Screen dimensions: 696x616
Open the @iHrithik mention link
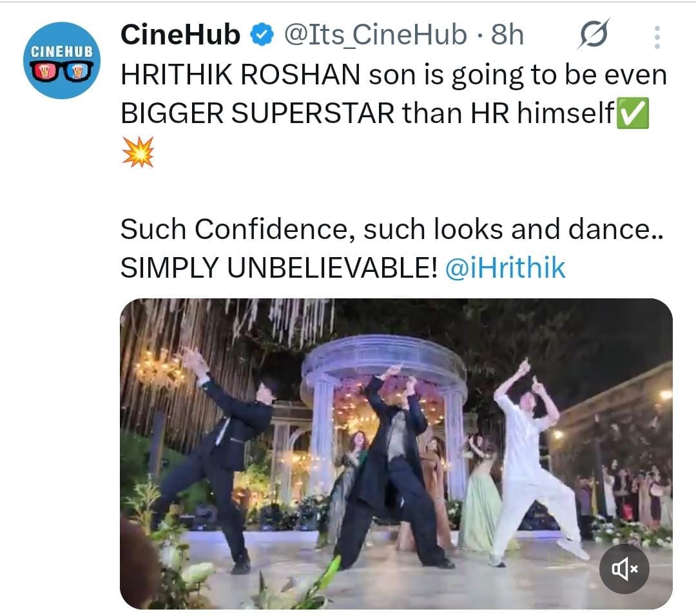click(505, 267)
